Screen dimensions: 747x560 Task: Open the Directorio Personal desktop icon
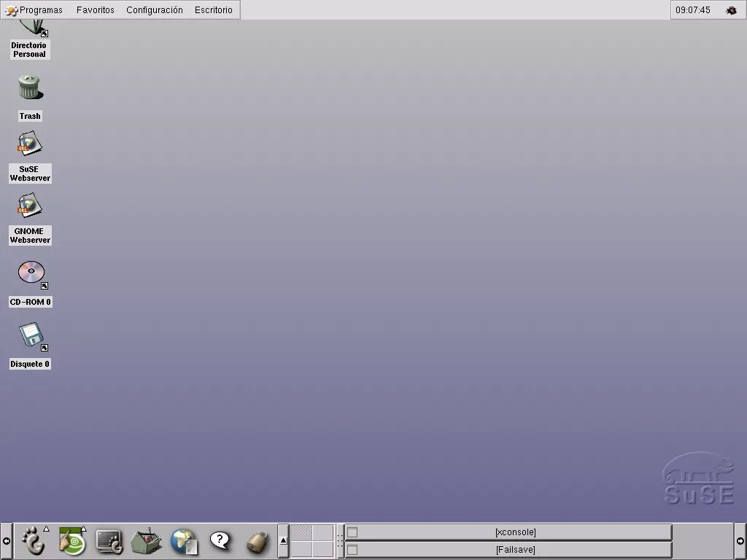point(31,28)
